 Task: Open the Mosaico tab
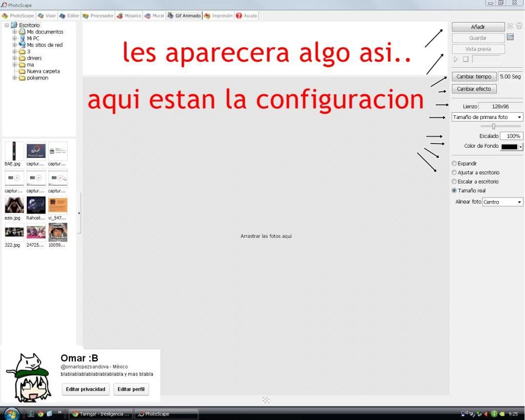129,16
